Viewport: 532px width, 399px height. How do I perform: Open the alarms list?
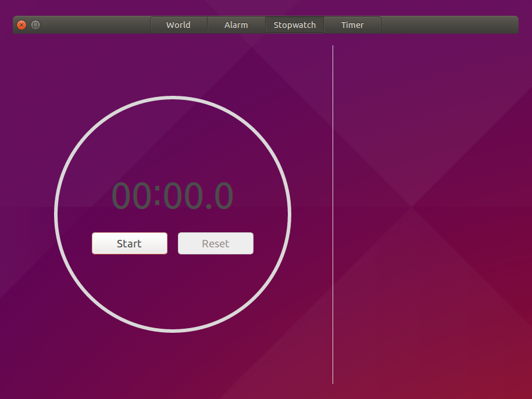click(236, 24)
